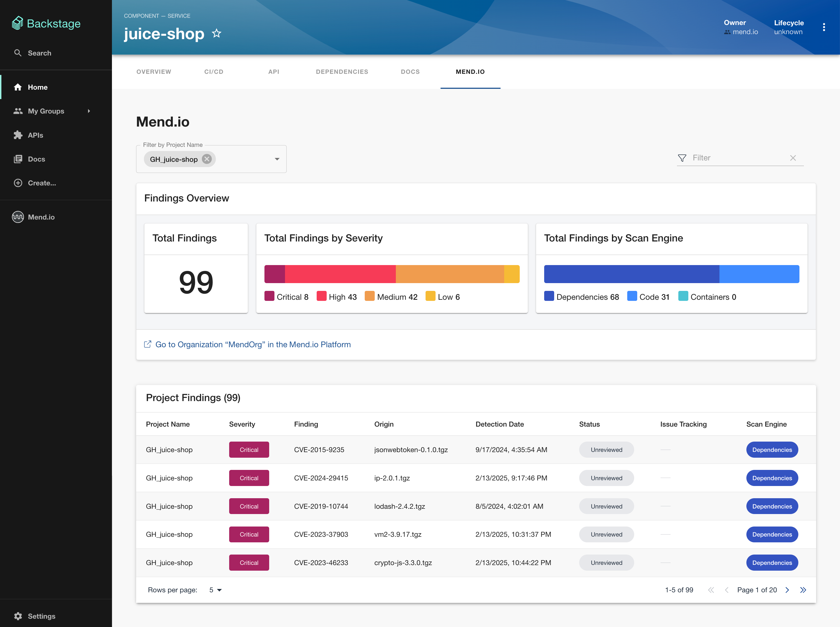Open the Search sidebar item
Image resolution: width=840 pixels, height=627 pixels.
pyautogui.click(x=39, y=53)
